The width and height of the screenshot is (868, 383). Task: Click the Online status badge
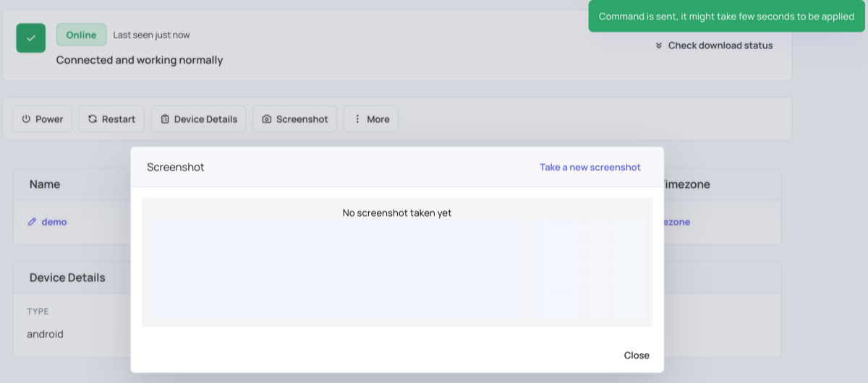(81, 35)
